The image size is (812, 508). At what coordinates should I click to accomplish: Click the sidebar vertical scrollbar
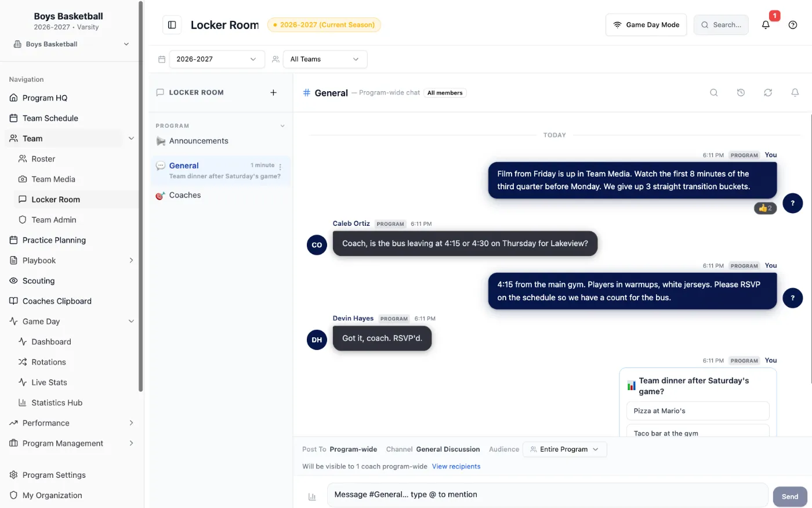point(140,197)
